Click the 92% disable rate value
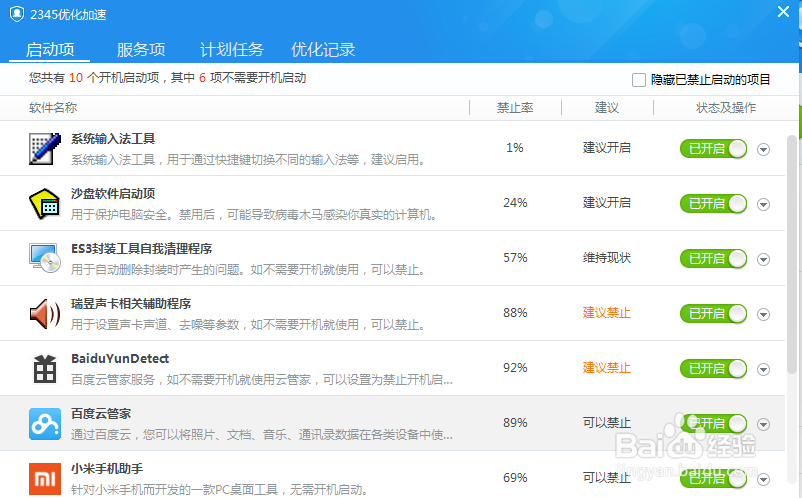802x498 pixels. click(x=515, y=368)
